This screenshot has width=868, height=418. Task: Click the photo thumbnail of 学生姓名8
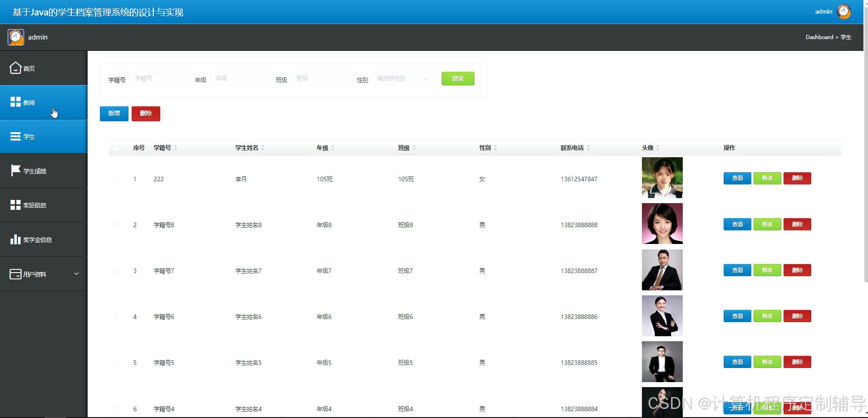tap(662, 224)
